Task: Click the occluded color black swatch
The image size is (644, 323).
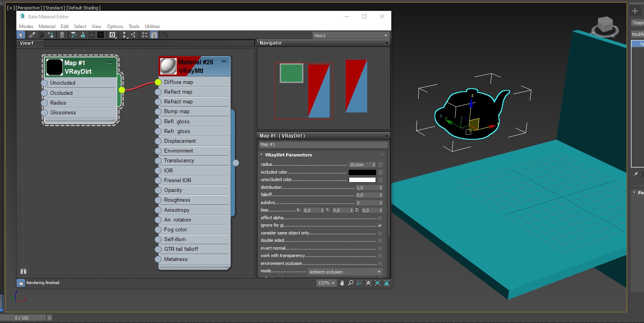Action: 362,172
